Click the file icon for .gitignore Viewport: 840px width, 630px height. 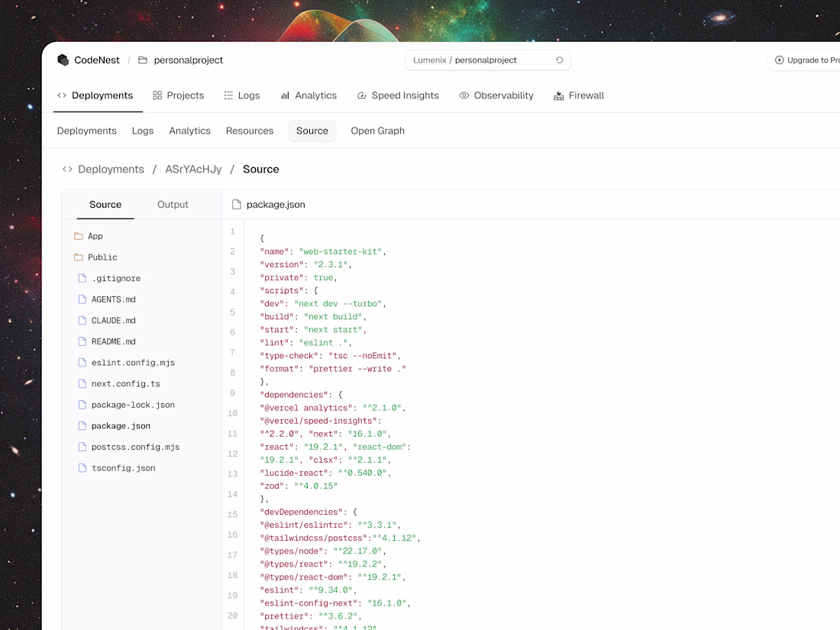pyautogui.click(x=82, y=278)
